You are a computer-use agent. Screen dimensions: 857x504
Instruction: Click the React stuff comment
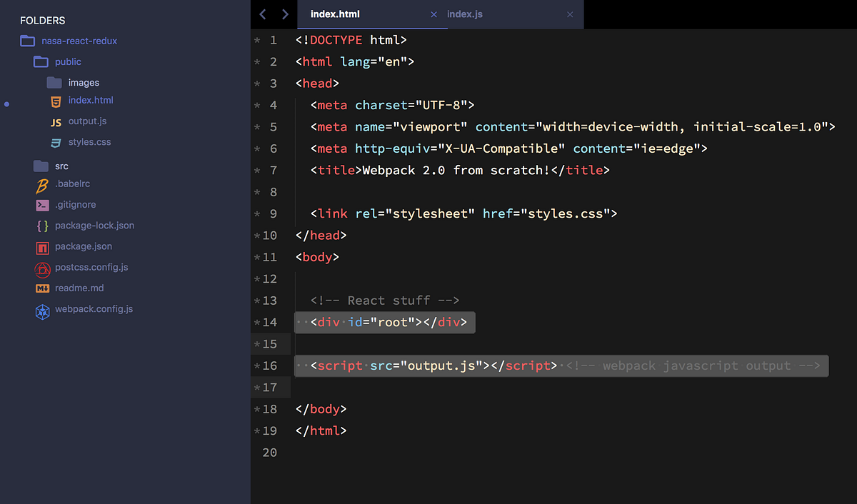coord(385,301)
